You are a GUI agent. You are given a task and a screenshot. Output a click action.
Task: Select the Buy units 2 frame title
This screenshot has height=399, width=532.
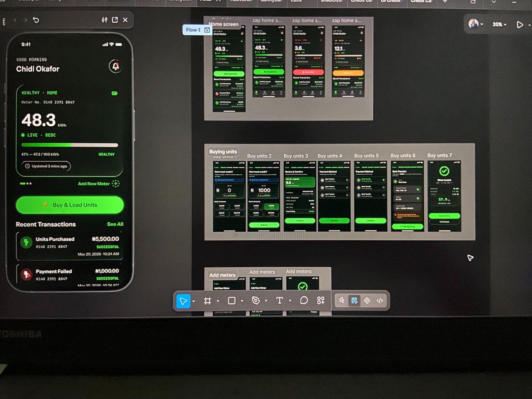(x=259, y=156)
